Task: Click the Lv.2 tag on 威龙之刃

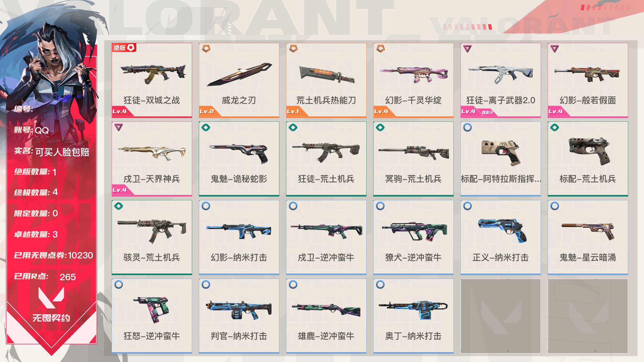Action: (x=207, y=111)
